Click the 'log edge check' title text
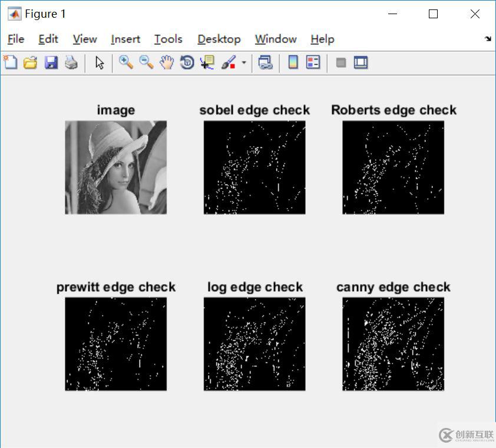Viewport: 496px width, 448px height. coord(255,287)
